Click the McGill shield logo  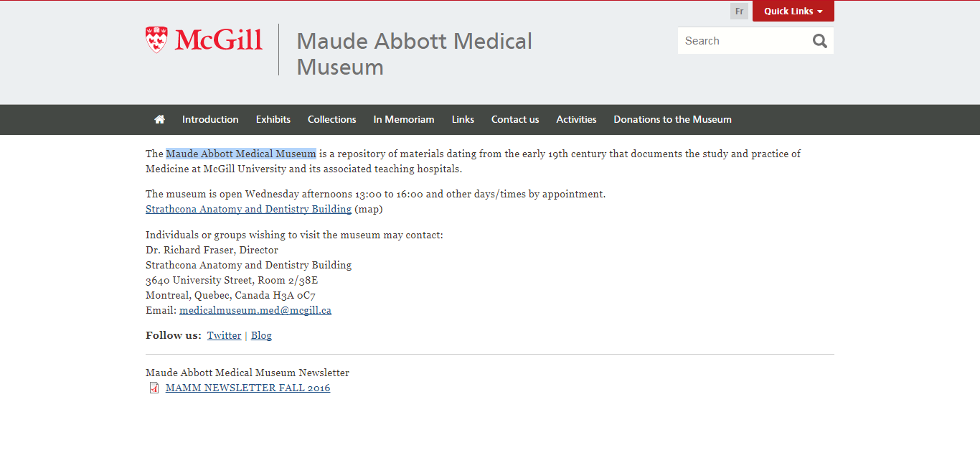(156, 39)
